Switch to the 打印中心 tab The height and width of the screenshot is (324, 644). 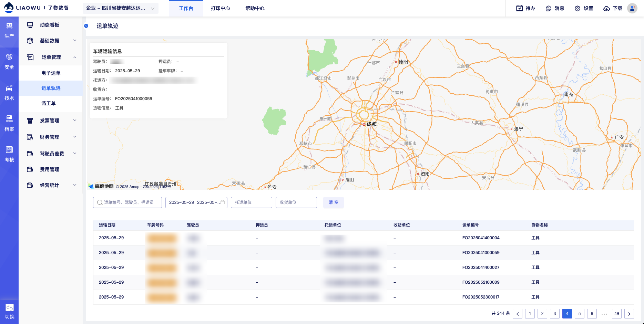pyautogui.click(x=220, y=8)
